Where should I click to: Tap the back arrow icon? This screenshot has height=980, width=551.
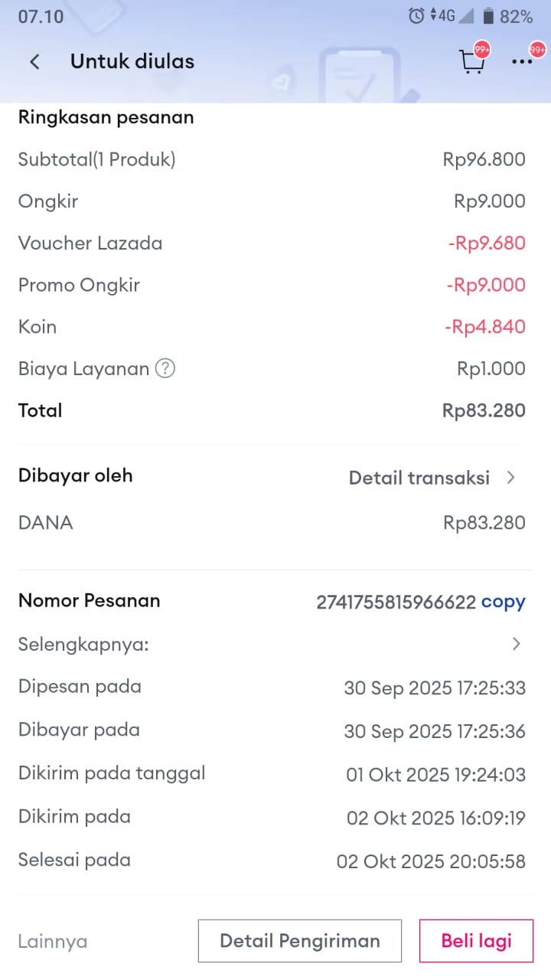[34, 62]
